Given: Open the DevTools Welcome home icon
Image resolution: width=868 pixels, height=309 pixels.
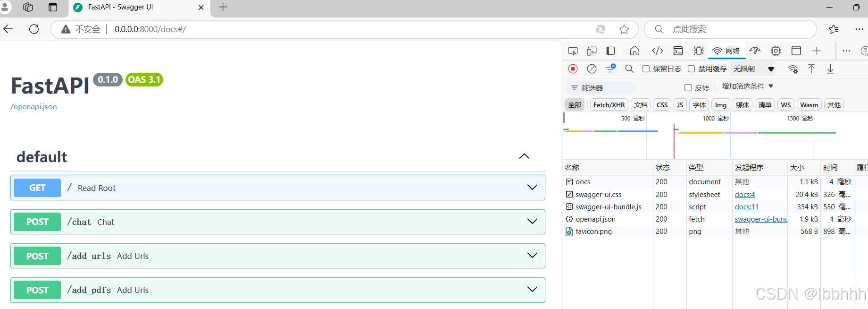Looking at the screenshot, I should pyautogui.click(x=635, y=51).
